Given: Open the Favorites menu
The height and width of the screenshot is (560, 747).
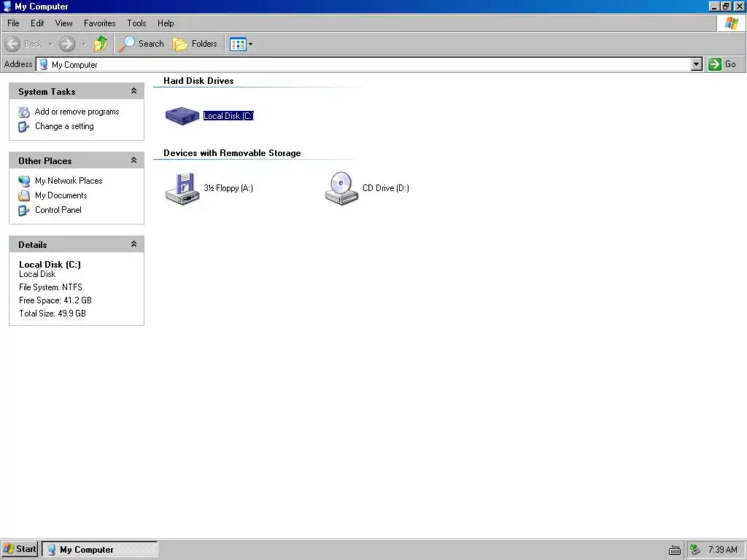Looking at the screenshot, I should pos(99,23).
